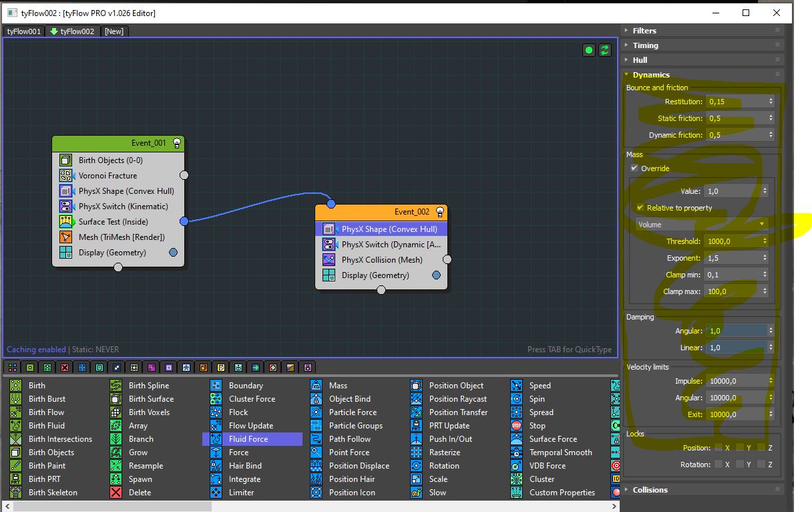
Task: Click the Static friction value field
Action: point(737,118)
